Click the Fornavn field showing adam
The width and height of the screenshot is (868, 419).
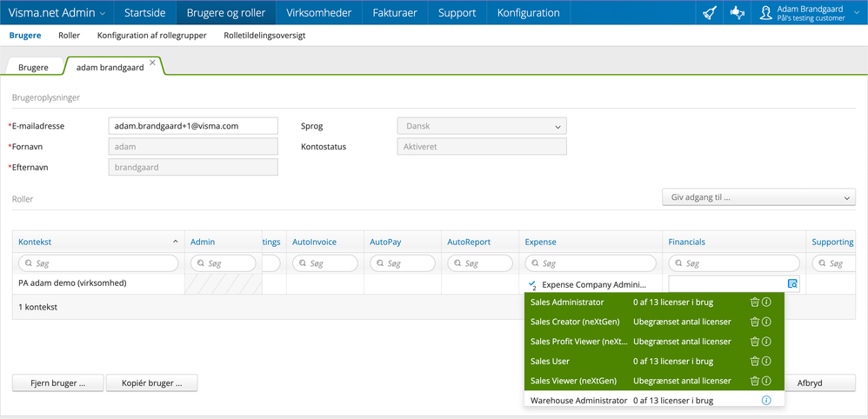tap(193, 147)
